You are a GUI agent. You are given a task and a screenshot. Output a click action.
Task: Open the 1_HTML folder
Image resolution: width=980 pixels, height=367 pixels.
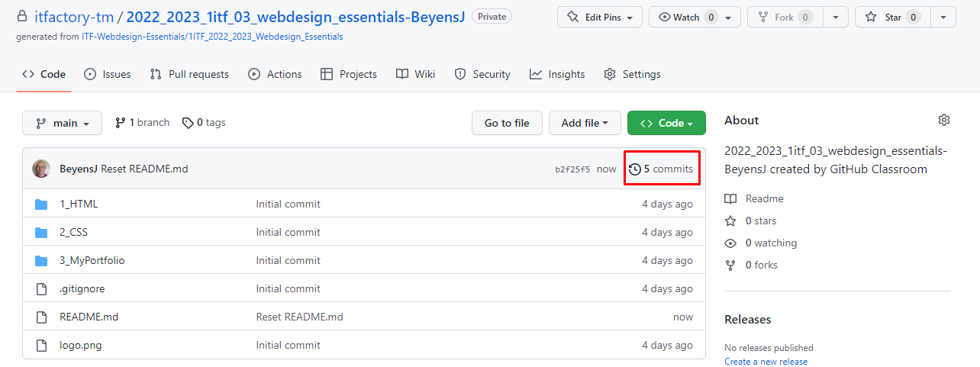coord(79,204)
